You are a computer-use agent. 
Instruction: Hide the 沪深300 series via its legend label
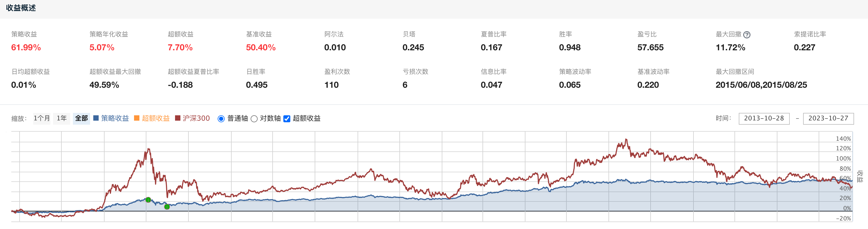[x=196, y=118]
